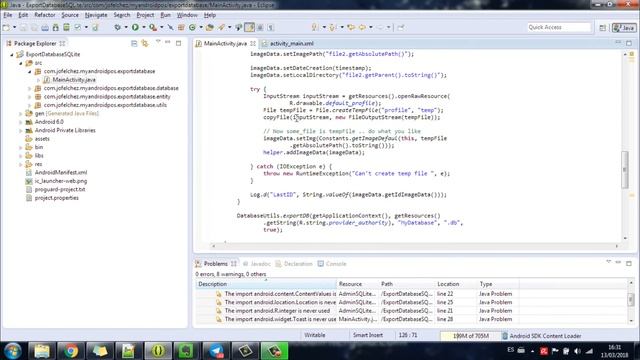Open Telegram from the taskbar
The image size is (640, 360).
click(216, 351)
